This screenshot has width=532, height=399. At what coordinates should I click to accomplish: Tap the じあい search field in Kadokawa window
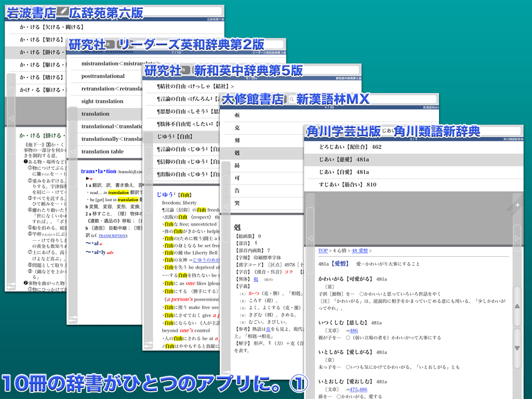(x=451, y=130)
